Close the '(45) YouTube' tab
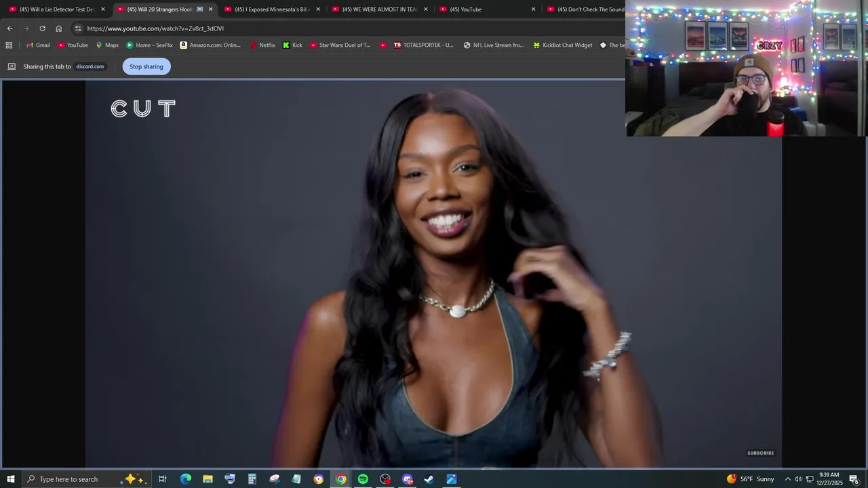The image size is (868, 488). pyautogui.click(x=534, y=9)
